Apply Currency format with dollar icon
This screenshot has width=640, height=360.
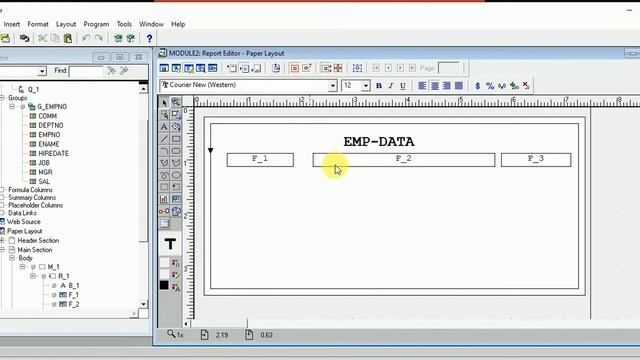click(478, 86)
